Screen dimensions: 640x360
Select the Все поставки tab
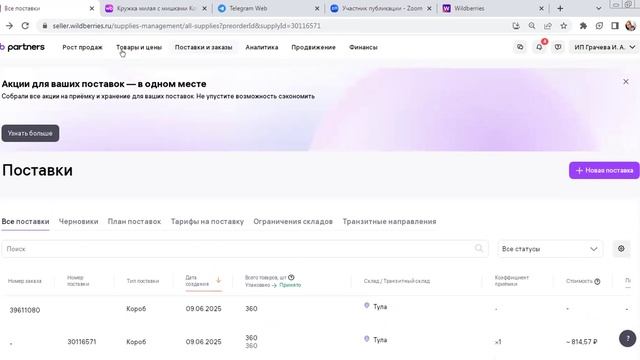[x=25, y=222]
